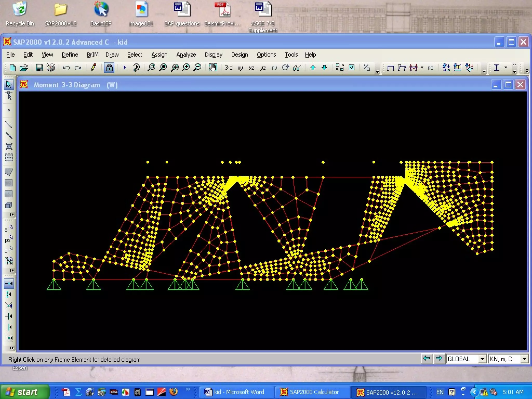Open the Analyze menu
The image size is (532, 399).
click(186, 55)
